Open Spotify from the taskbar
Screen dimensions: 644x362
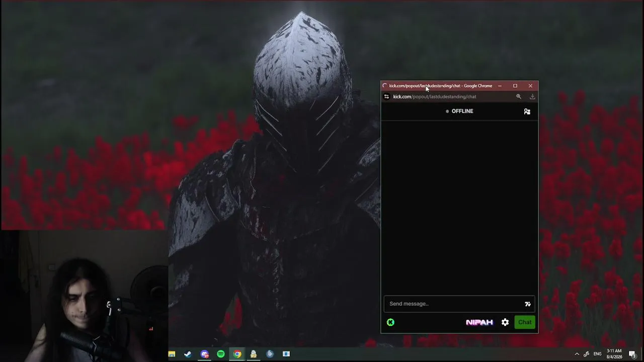pyautogui.click(x=221, y=354)
